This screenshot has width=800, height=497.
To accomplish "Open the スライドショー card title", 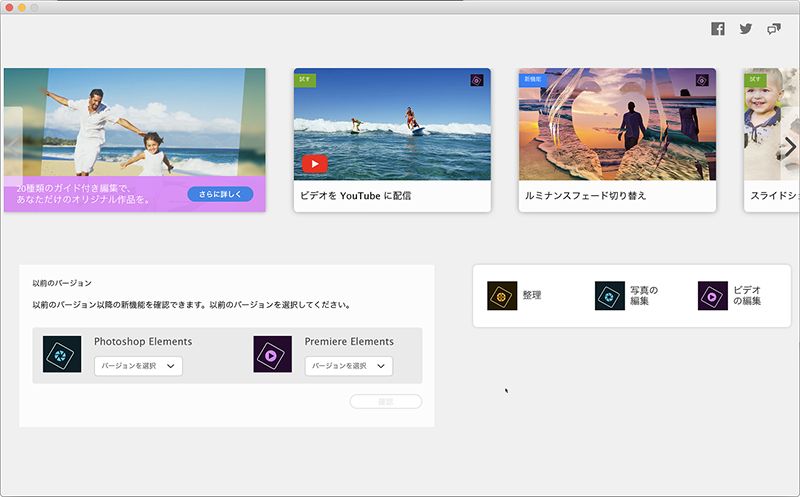I will pos(774,195).
